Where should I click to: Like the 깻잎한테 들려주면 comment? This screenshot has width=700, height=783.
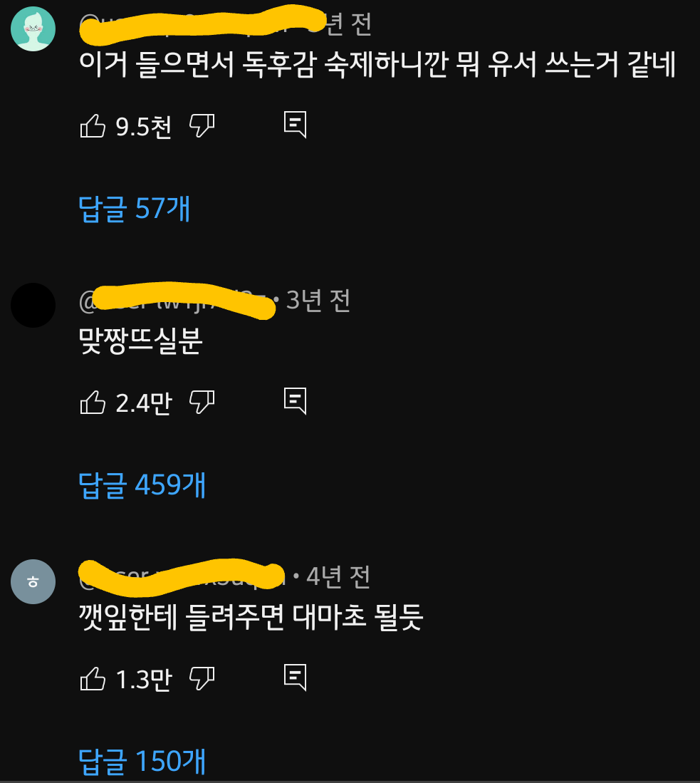(x=93, y=679)
